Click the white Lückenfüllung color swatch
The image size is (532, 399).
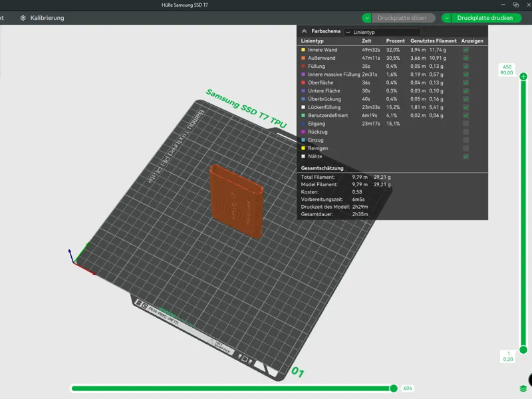pyautogui.click(x=303, y=107)
